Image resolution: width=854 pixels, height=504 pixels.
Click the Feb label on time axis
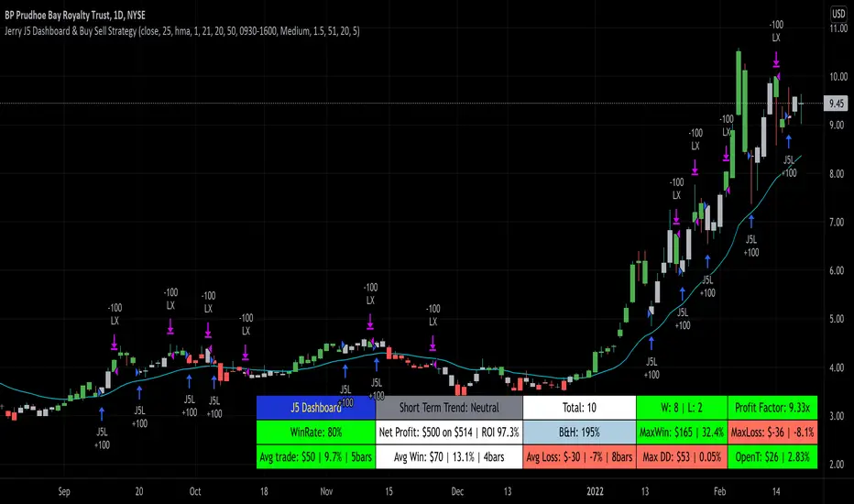click(719, 491)
